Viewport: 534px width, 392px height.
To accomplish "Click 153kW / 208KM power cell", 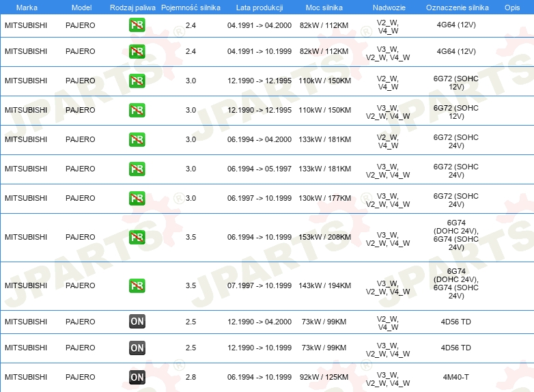I will tap(324, 237).
